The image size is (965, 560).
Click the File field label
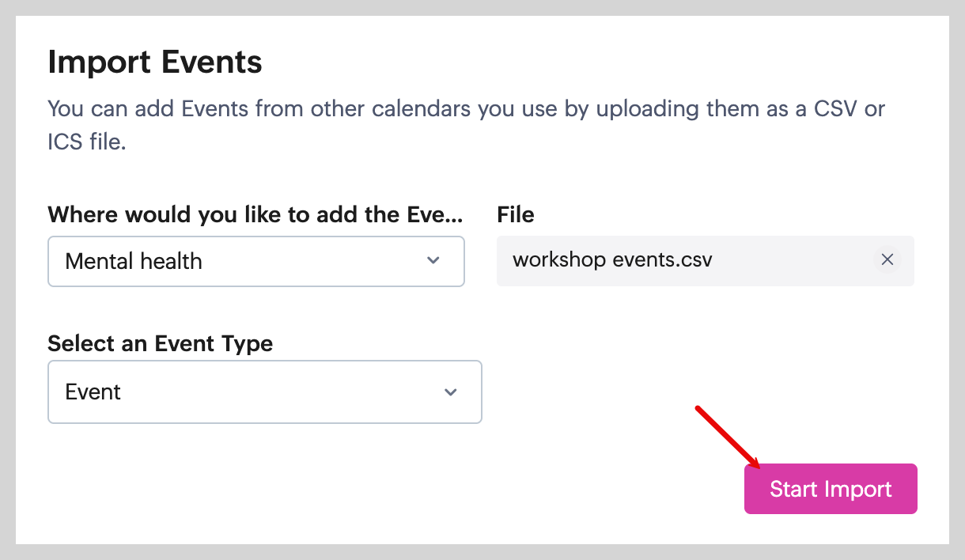pos(516,214)
